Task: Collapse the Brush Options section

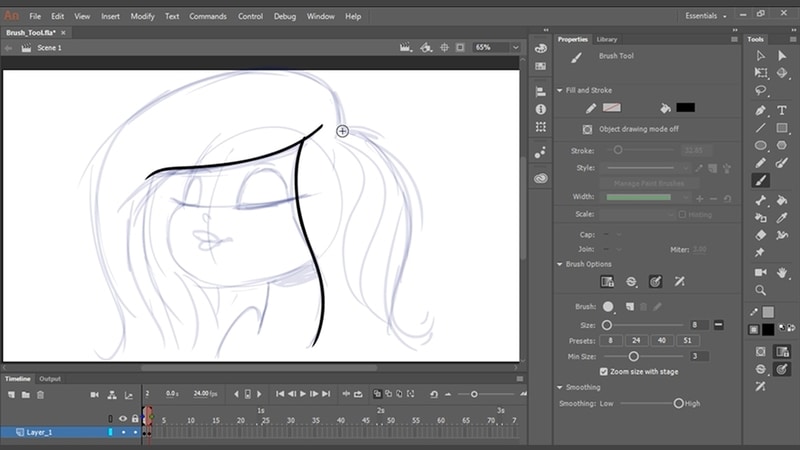Action: (561, 264)
